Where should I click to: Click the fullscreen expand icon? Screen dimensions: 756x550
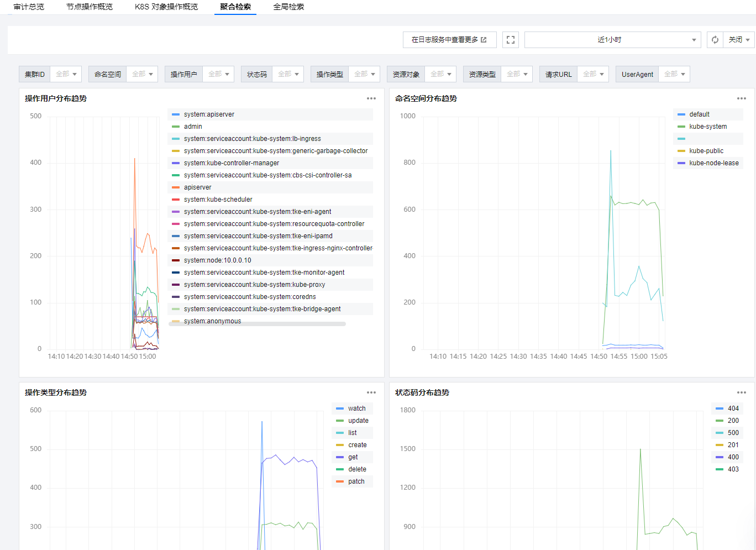[x=511, y=40]
